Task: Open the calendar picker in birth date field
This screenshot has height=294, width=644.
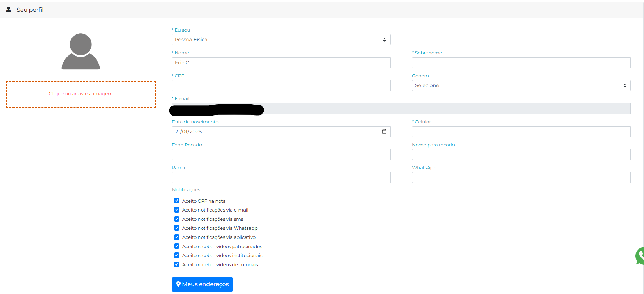Action: 384,132
